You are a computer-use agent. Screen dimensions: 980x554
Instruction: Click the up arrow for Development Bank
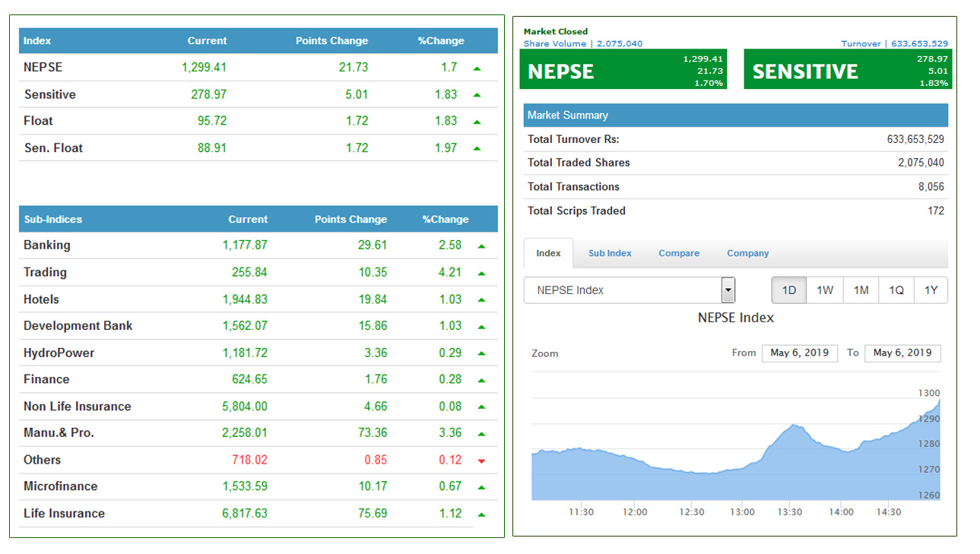click(481, 327)
